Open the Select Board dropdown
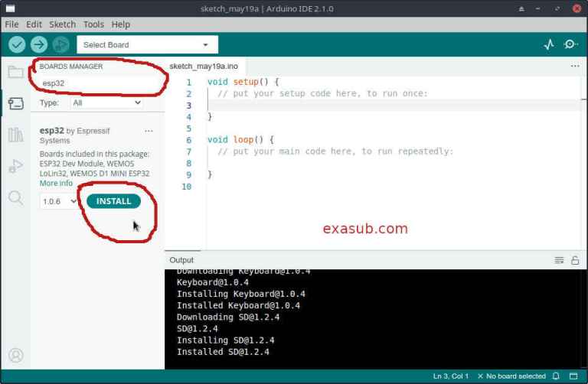This screenshot has height=384, width=588. point(147,44)
